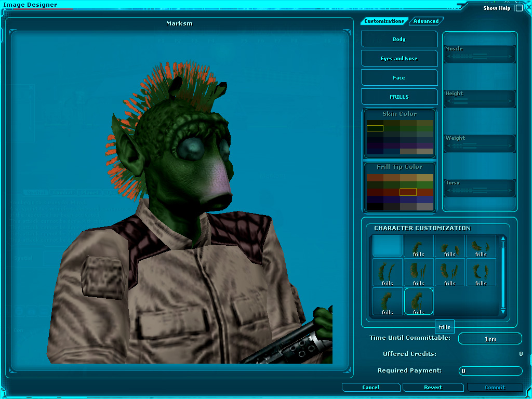Choose the single curved frills thumbnail beside the empty slot
The image size is (532, 399).
tap(418, 246)
